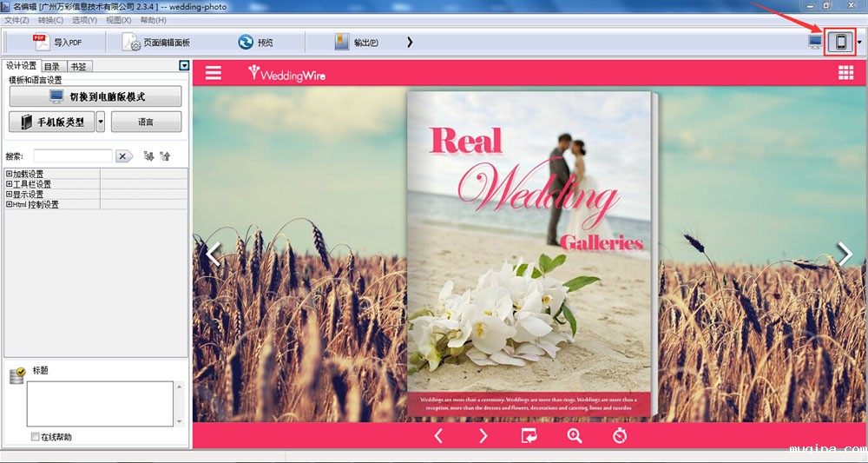
Task: Expand the 工具栏设置 tree node
Action: click(10, 184)
